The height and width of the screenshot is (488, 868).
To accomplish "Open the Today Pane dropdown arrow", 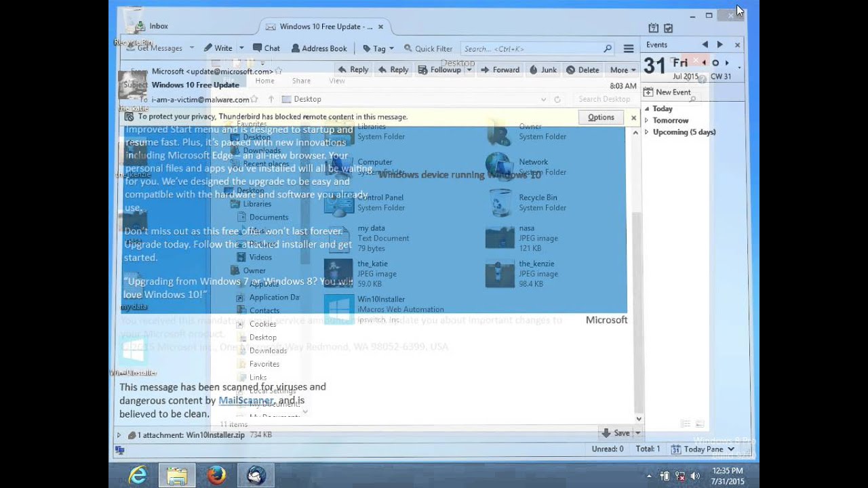I will 731,449.
